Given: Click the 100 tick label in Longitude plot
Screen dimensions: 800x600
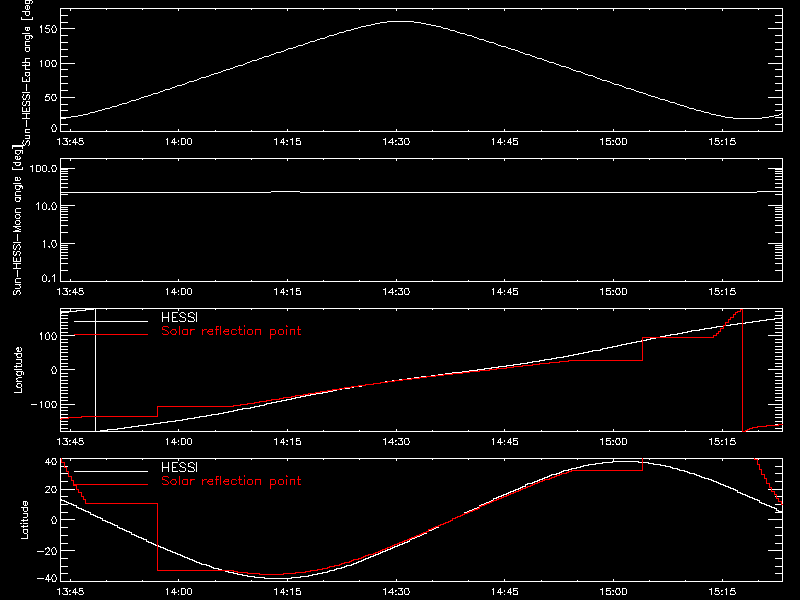Looking at the screenshot, I should pos(48,336).
